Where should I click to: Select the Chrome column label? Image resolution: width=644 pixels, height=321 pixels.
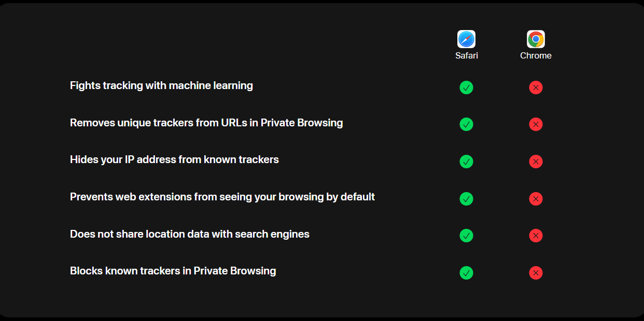pos(536,55)
